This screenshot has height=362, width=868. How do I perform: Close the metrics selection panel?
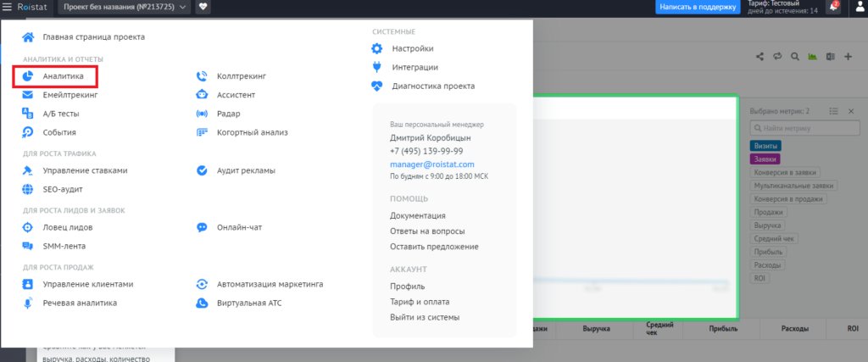pos(851,111)
